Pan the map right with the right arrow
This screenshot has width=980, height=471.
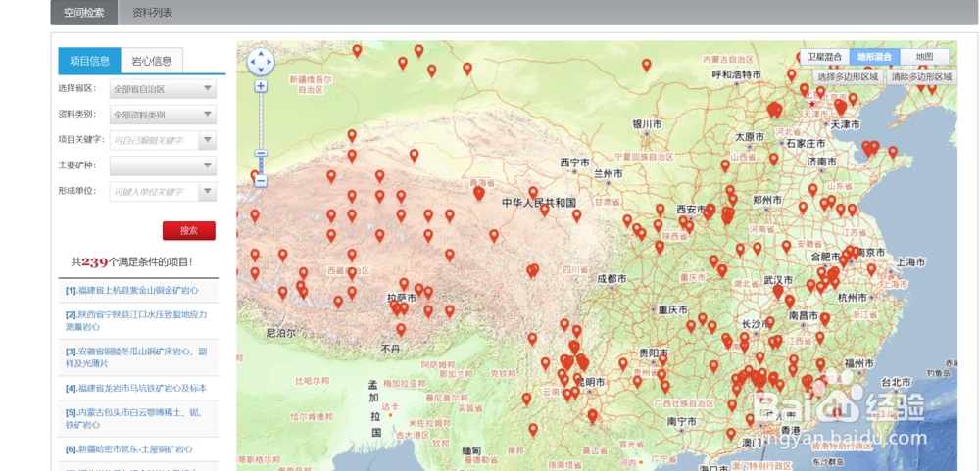point(269,62)
